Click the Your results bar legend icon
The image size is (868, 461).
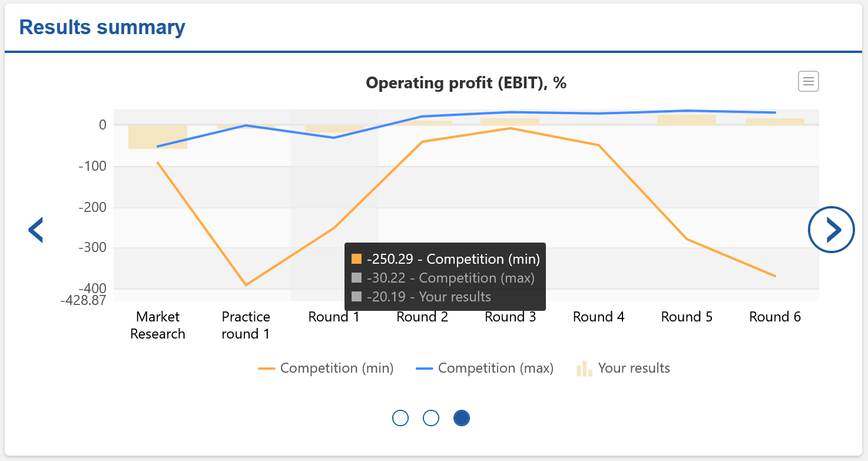[584, 369]
